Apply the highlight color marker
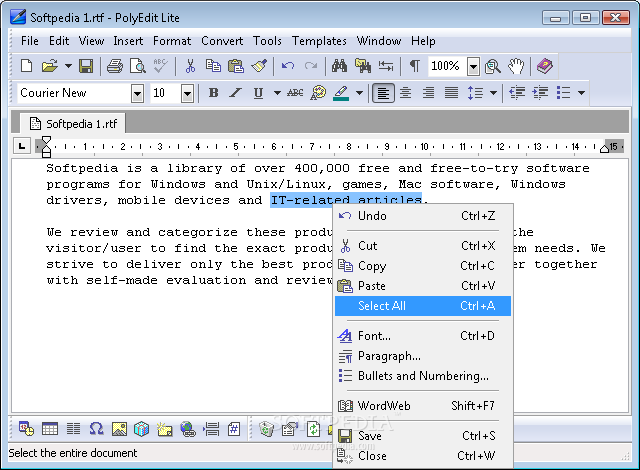The height and width of the screenshot is (470, 640). (x=341, y=93)
